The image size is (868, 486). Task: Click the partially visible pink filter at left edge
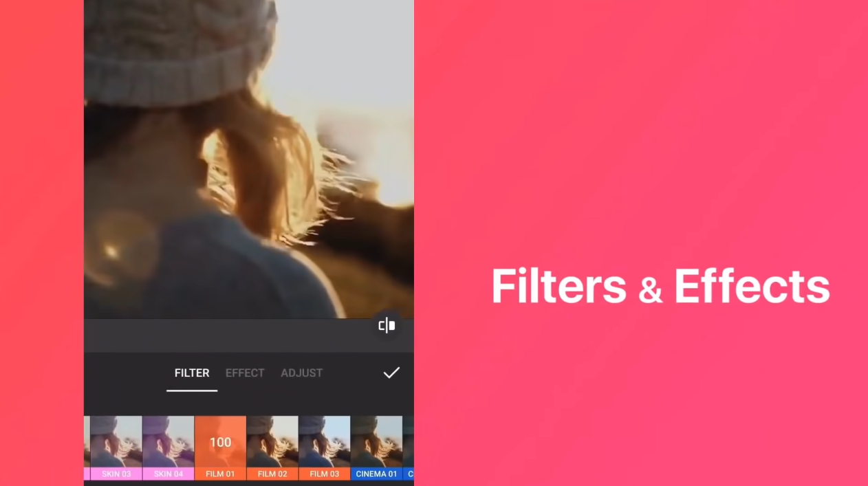[87, 447]
